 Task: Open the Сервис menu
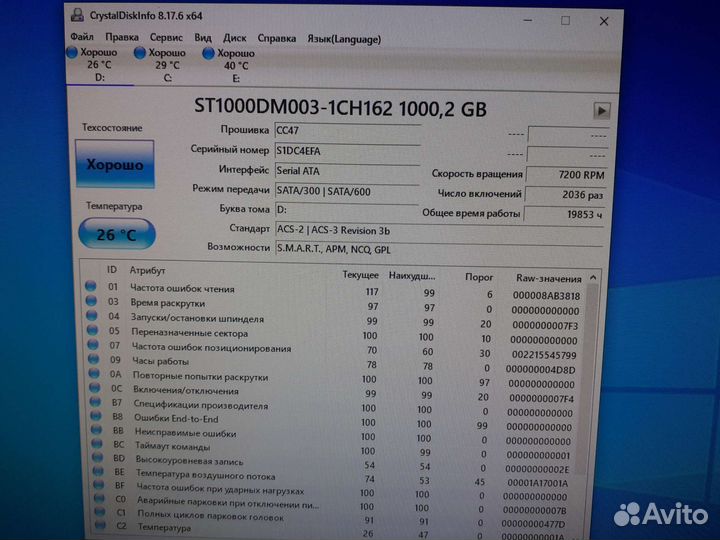tap(166, 38)
